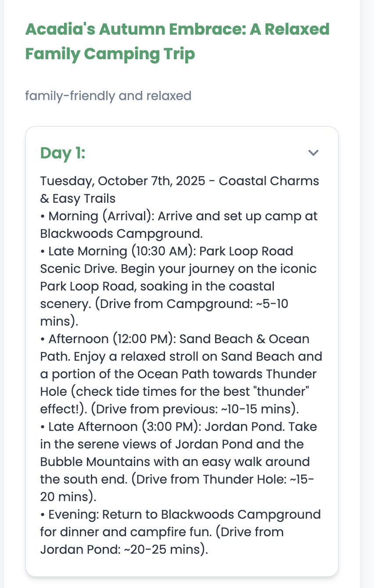Click the 'Scenic Drive. Begin your journey' line

(x=178, y=269)
